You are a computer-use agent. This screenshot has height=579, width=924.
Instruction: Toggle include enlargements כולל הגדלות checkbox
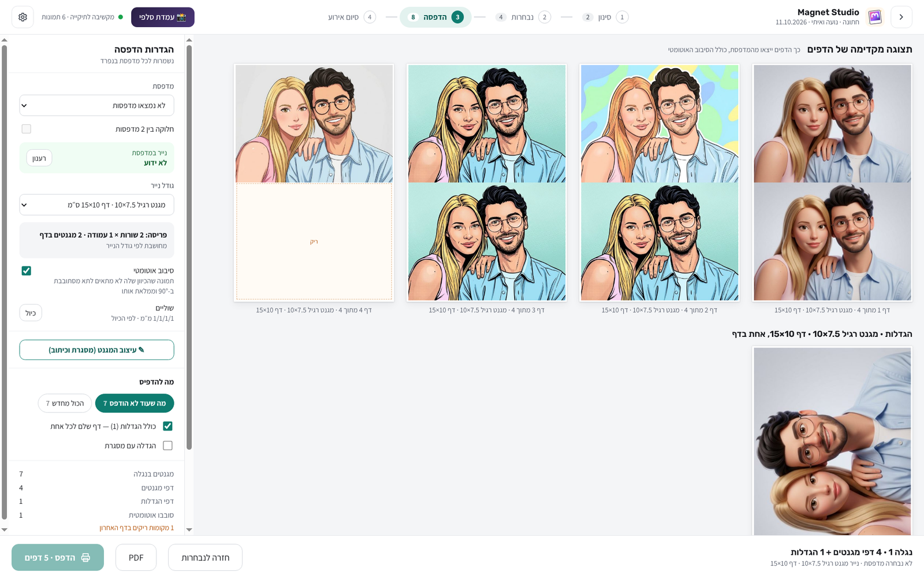pos(167,426)
